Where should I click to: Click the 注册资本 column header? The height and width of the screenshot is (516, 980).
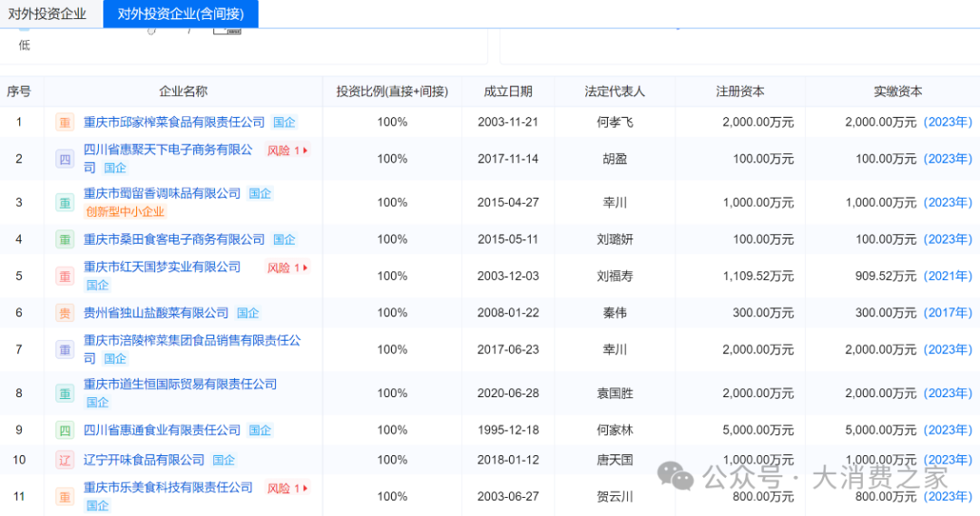(740, 92)
